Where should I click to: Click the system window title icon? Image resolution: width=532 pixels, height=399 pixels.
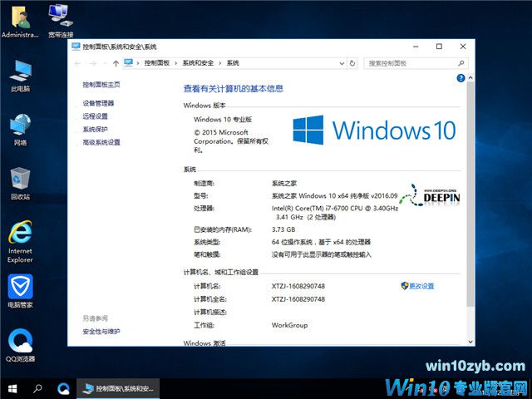76,47
